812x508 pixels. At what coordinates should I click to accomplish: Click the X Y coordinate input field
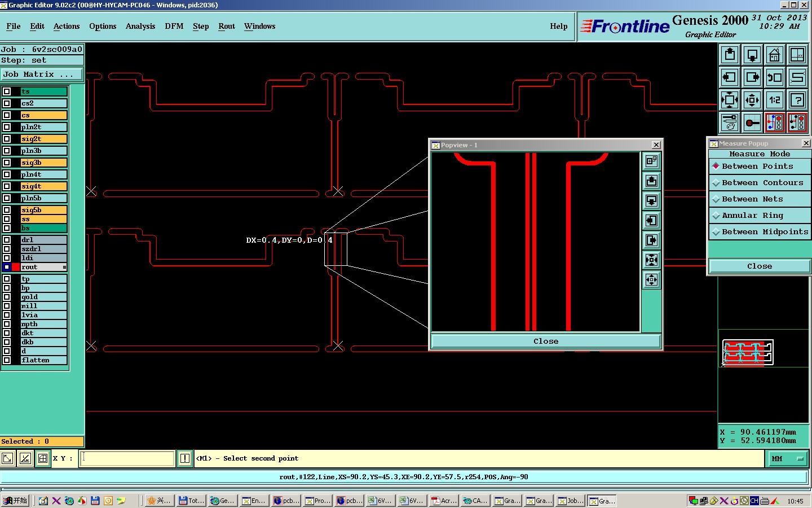click(x=127, y=458)
